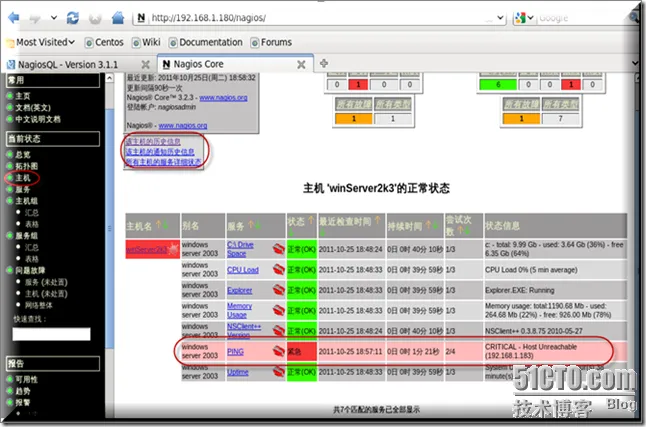The image size is (646, 427).
Task: Switch to the NagiosQL - Version 3.1.1 tab
Action: point(68,65)
